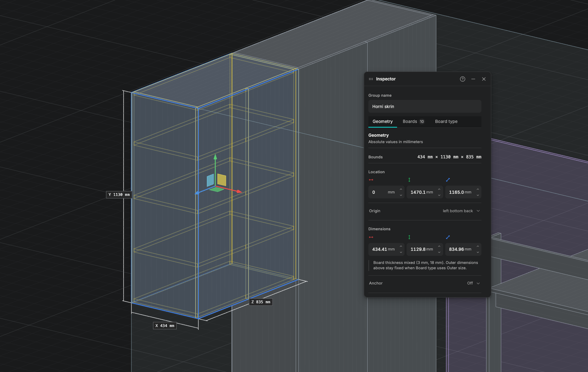
Task: Increase the 434.41 mm width using up stepper
Action: pos(401,246)
